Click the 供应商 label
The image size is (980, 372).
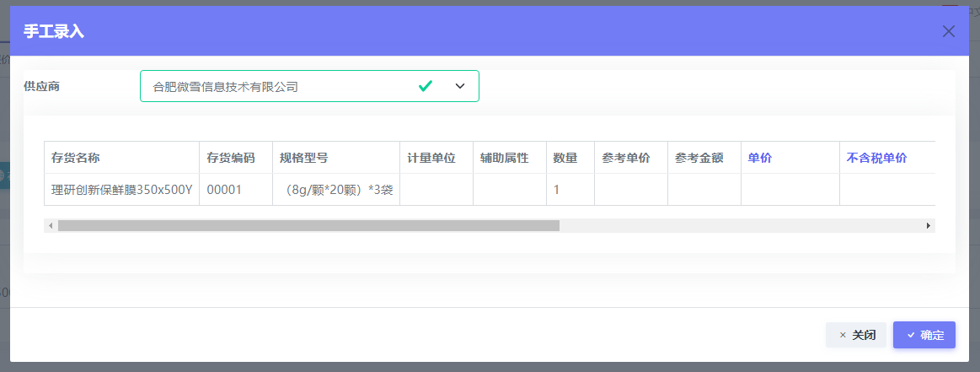(x=41, y=86)
